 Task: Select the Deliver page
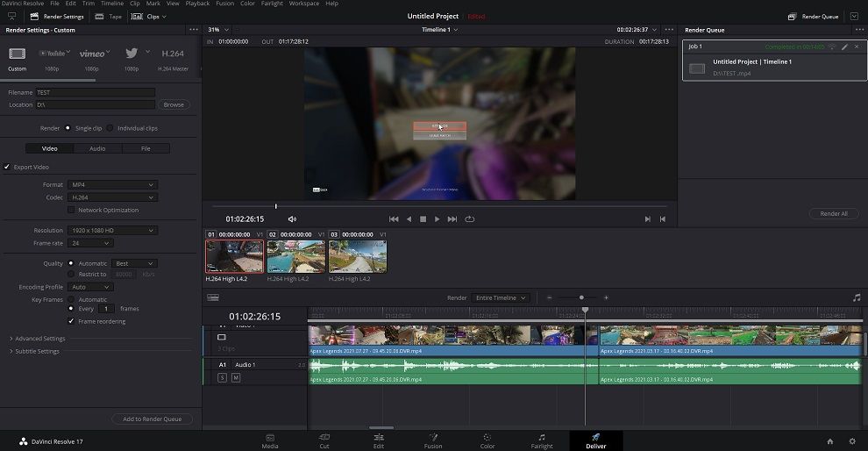click(x=596, y=441)
